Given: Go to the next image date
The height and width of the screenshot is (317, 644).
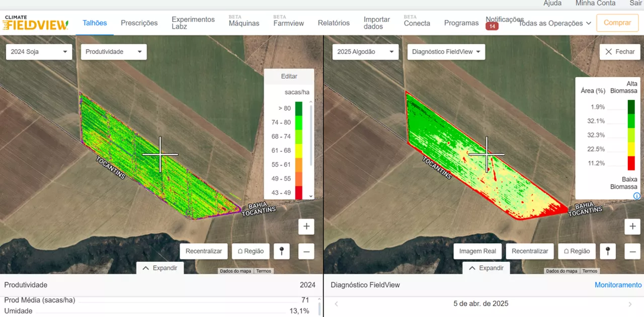Looking at the screenshot, I should [x=630, y=304].
